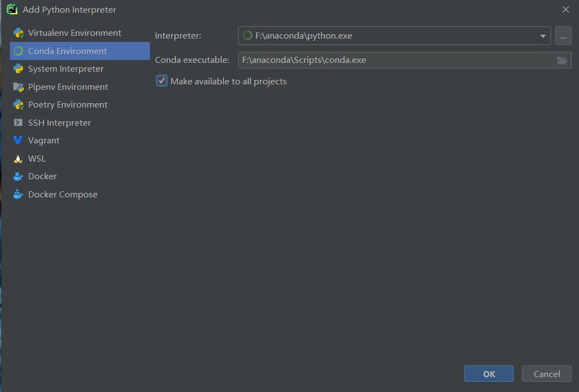
Task: Click the System Interpreter python icon
Action: (18, 69)
